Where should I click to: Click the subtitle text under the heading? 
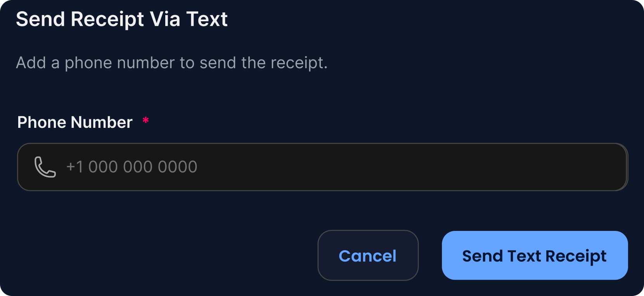click(172, 63)
